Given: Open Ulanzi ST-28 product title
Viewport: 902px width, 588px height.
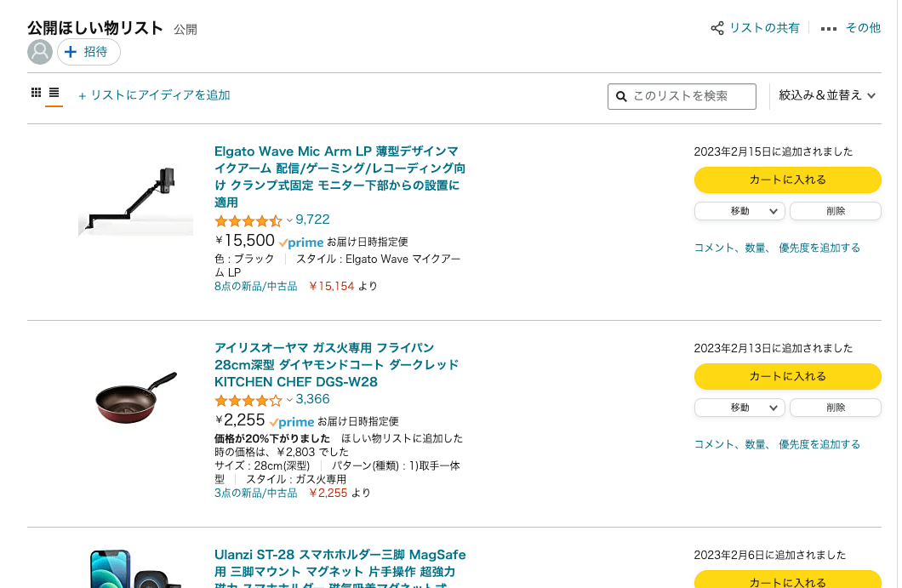Looking at the screenshot, I should coord(340,568).
